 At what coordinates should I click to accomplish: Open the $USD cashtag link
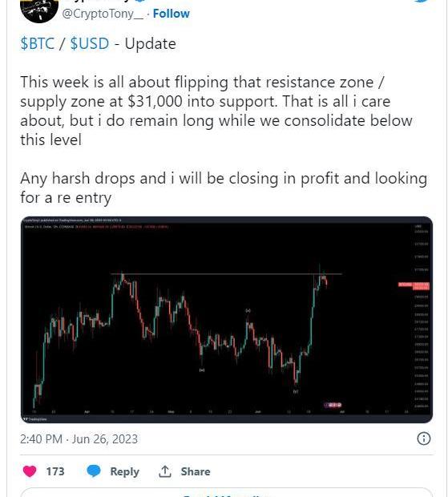[x=89, y=43]
